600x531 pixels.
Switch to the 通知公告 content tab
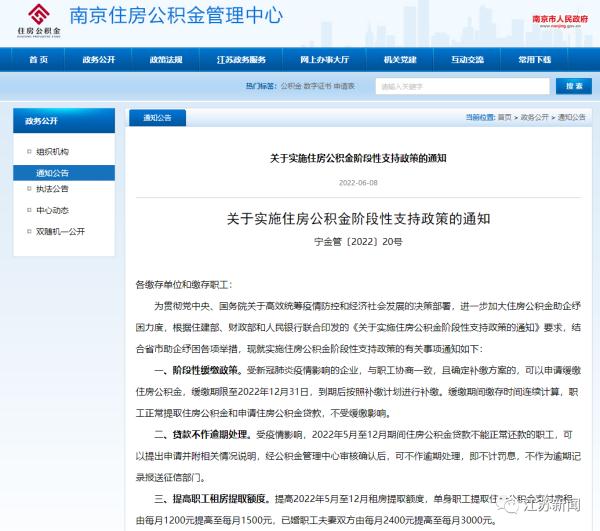point(158,118)
